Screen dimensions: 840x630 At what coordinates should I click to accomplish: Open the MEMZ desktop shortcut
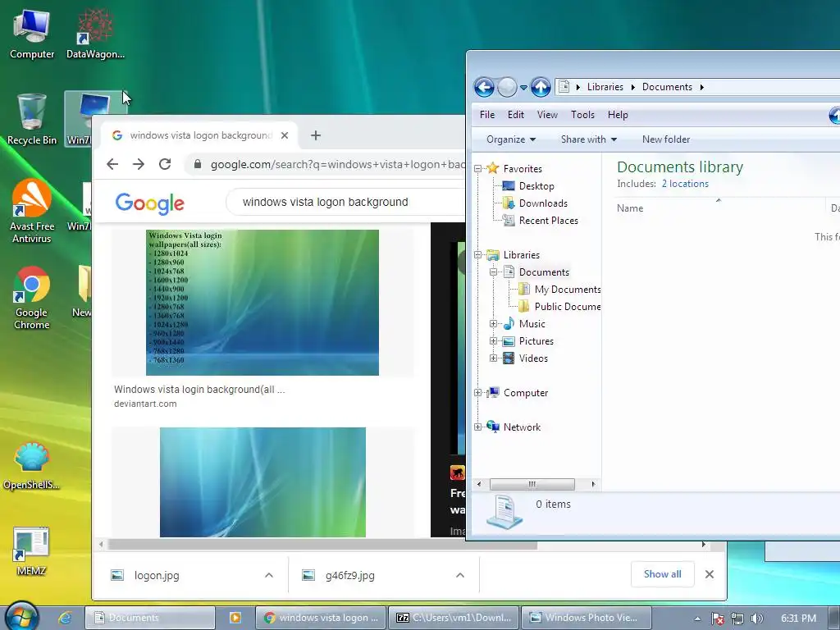pyautogui.click(x=31, y=550)
